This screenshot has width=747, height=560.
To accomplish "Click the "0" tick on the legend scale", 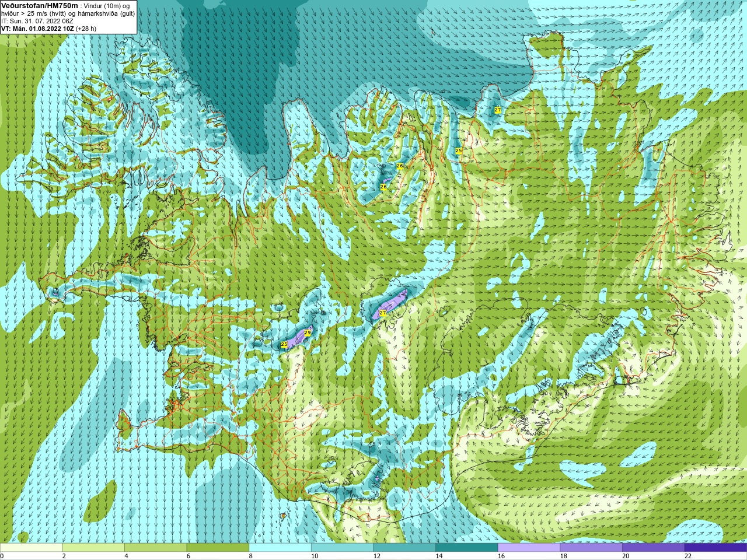I will point(2,556).
